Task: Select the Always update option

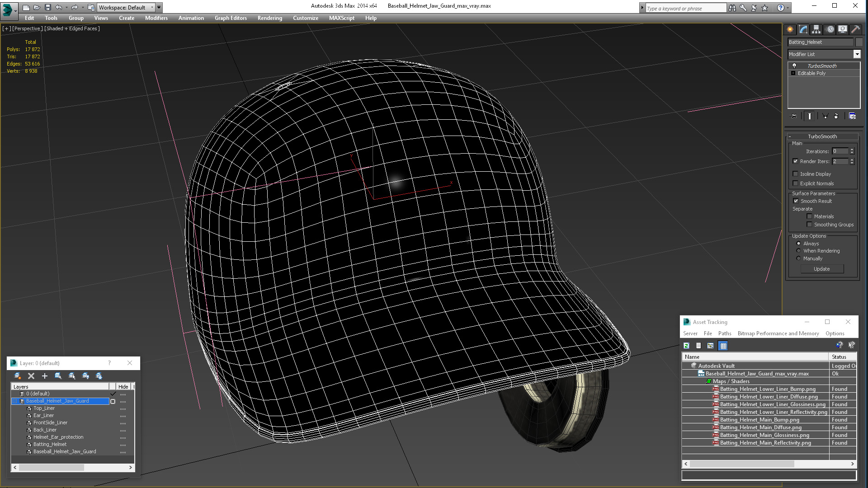Action: pos(798,244)
